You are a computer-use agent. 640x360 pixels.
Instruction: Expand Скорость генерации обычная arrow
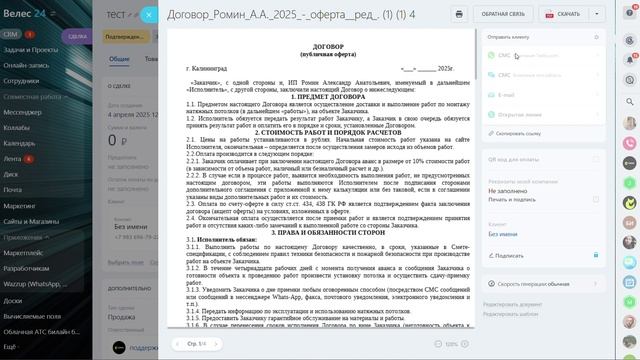pos(596,284)
